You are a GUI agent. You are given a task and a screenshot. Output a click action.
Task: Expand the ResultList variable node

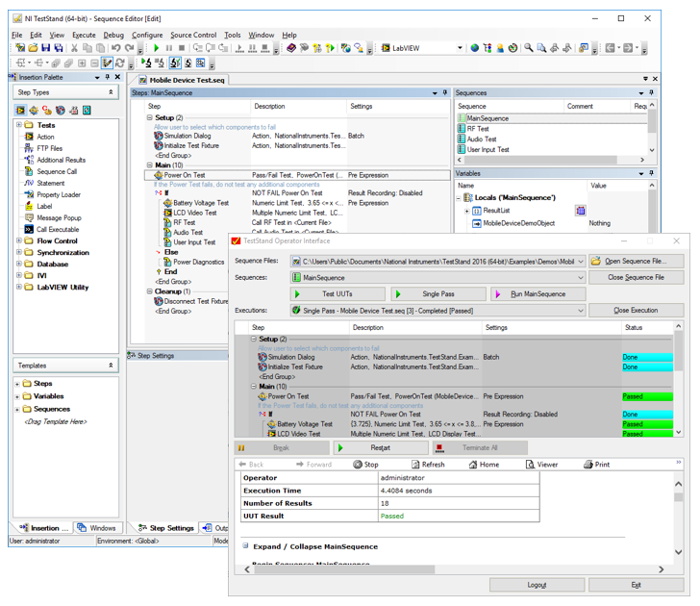tap(466, 211)
